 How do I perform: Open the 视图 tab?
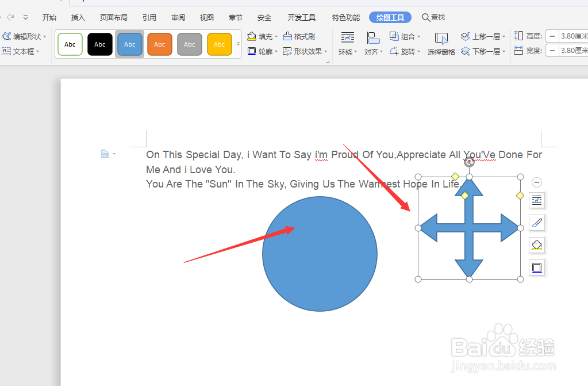[206, 17]
